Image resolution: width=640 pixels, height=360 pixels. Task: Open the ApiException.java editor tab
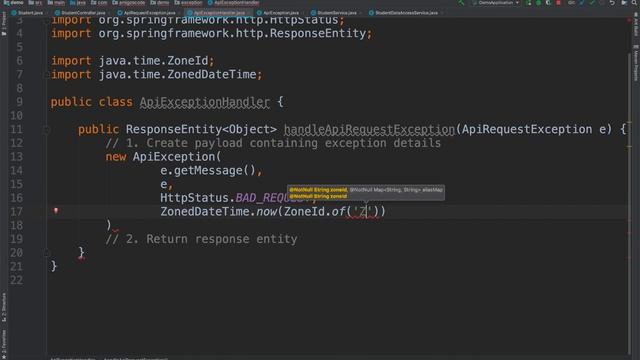pyautogui.click(x=278, y=13)
